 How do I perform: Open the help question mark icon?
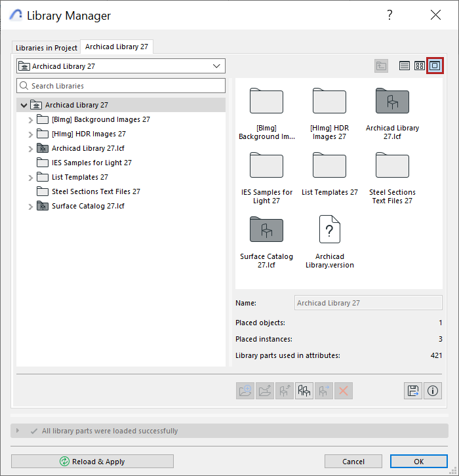coord(389,15)
